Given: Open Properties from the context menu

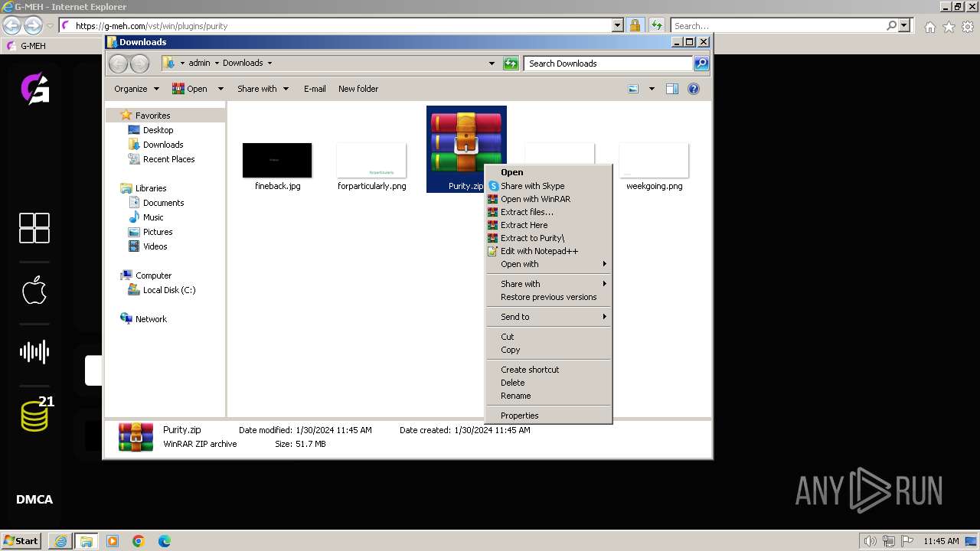Looking at the screenshot, I should (x=549, y=416).
